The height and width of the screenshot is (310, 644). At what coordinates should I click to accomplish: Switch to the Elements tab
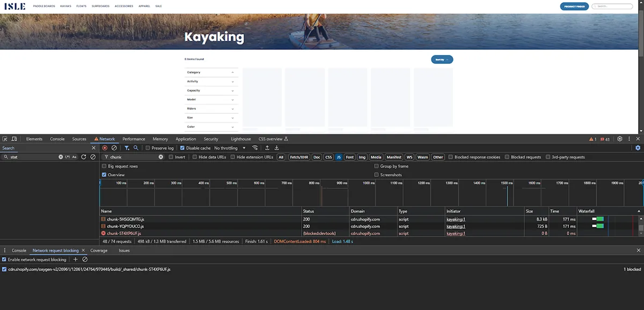[34, 139]
